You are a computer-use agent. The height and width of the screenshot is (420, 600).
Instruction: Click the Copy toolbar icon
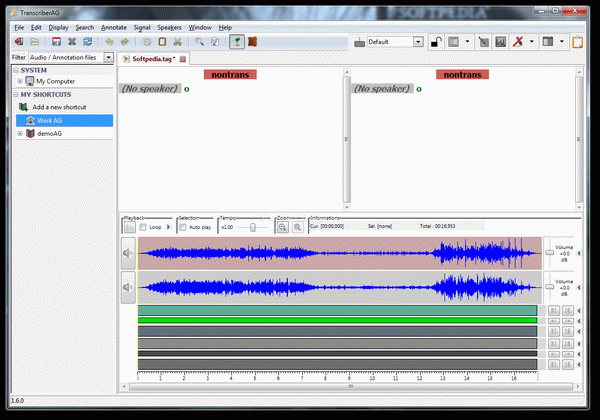147,42
